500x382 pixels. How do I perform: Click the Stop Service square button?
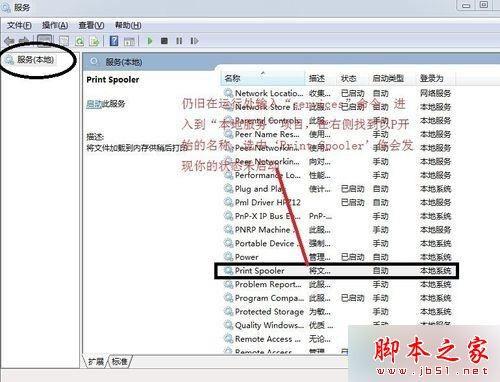tap(164, 41)
